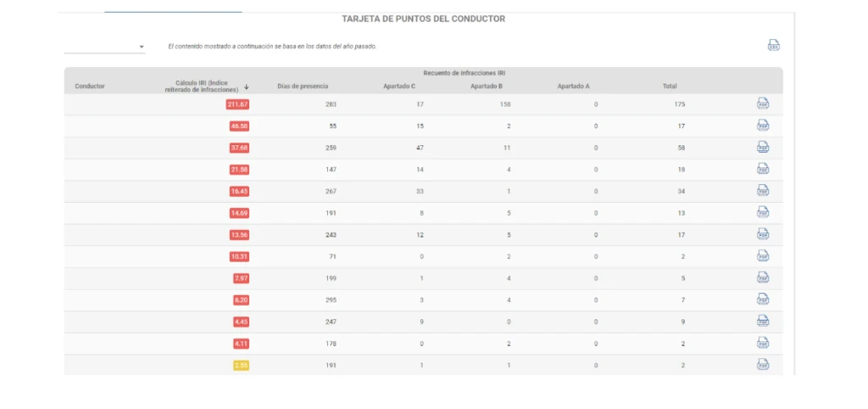Click the red 4.45 IRI badge
868x409 pixels.
(x=241, y=322)
